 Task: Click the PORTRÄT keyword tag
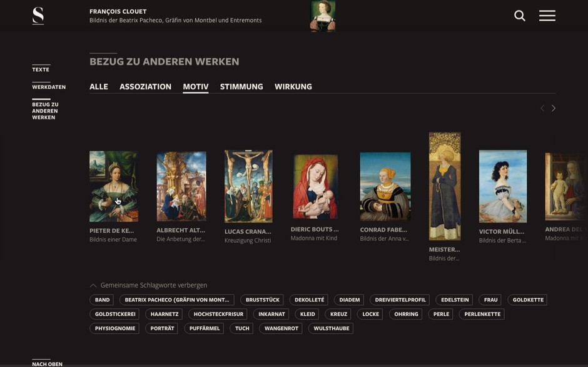pyautogui.click(x=162, y=328)
